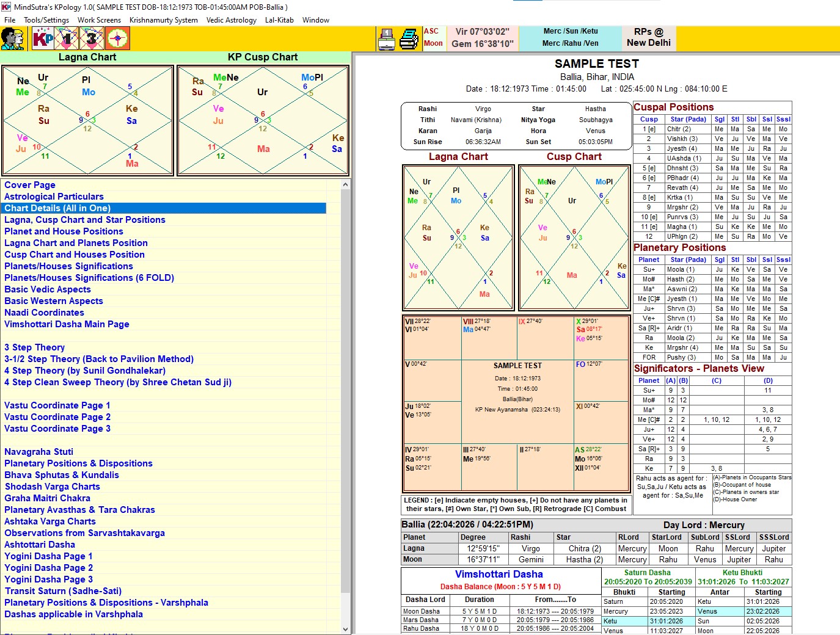Open 3 Step Theory page
Screen dimensions: 840x635
pyautogui.click(x=34, y=347)
